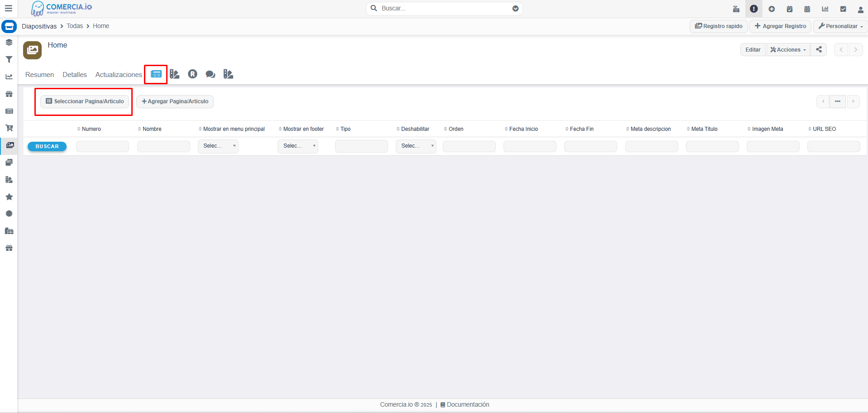868x413 pixels.
Task: Click Agregar Registro button
Action: pyautogui.click(x=780, y=26)
